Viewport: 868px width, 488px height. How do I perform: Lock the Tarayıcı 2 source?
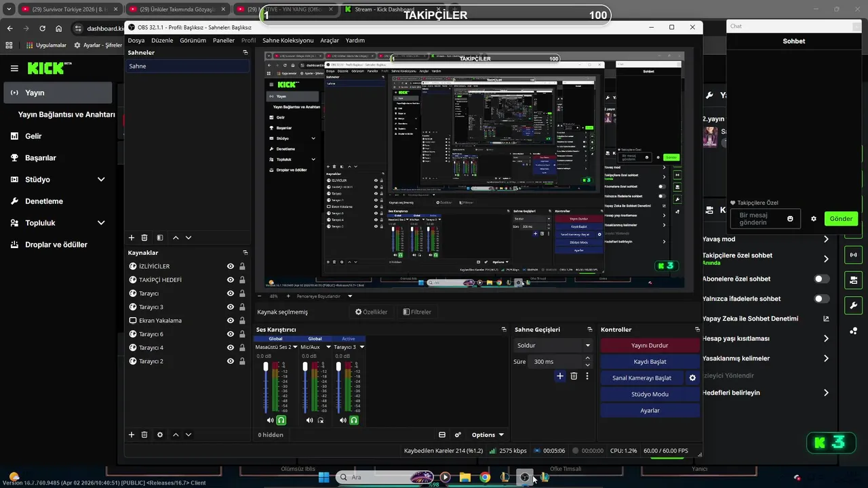click(x=242, y=361)
